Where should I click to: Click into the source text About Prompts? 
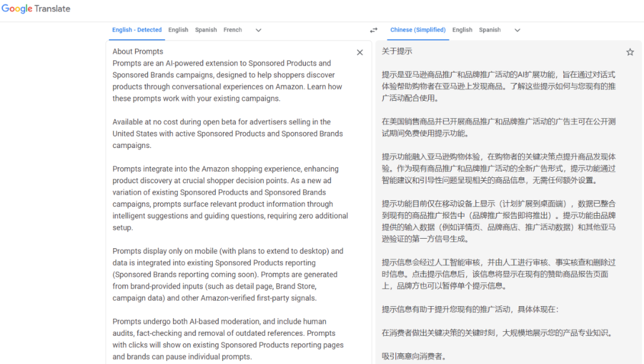(x=138, y=51)
